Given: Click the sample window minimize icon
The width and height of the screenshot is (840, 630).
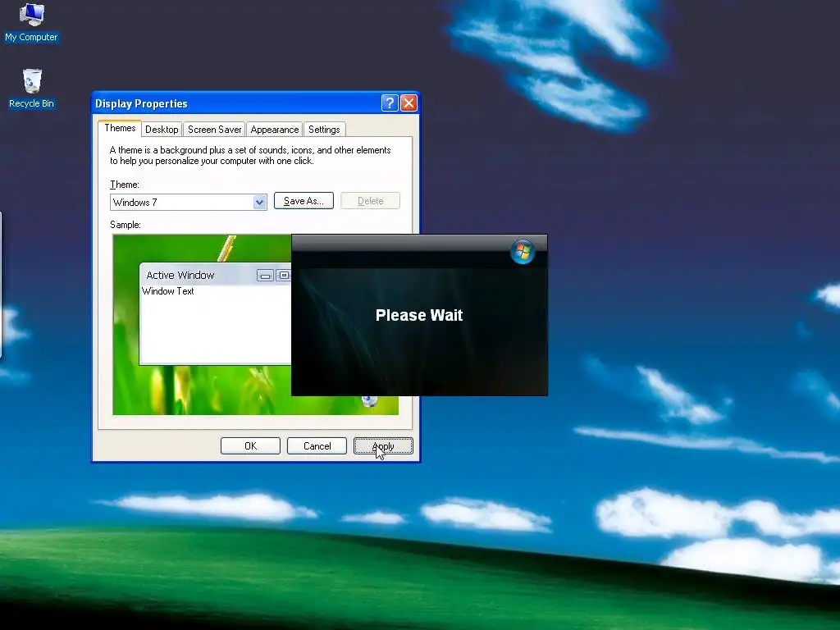Looking at the screenshot, I should point(265,276).
